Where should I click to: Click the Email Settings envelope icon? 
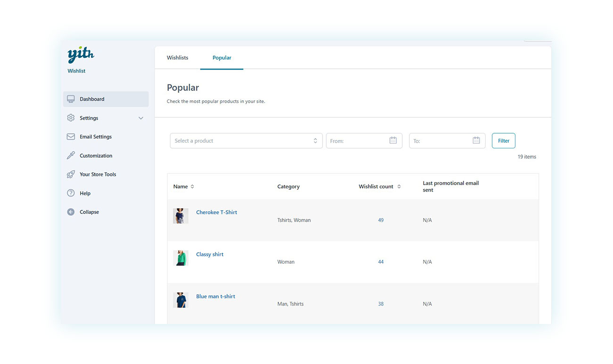click(x=71, y=137)
